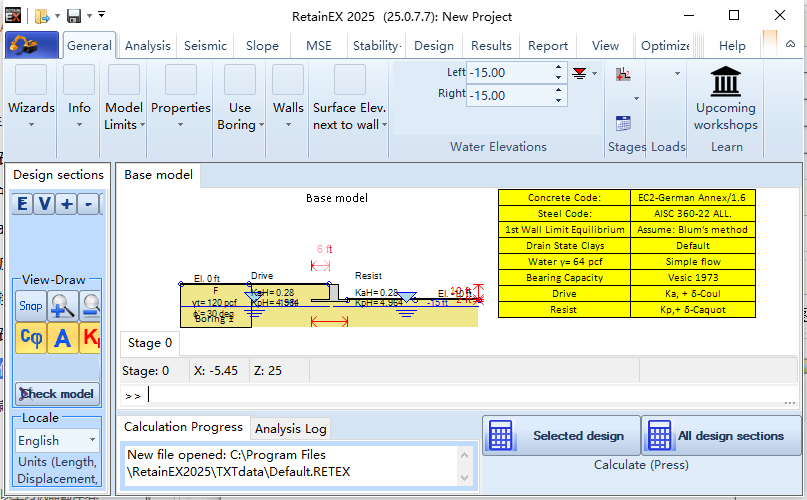Toggle the V button under Design sections
Screen dimensions: 807x500
point(44,204)
